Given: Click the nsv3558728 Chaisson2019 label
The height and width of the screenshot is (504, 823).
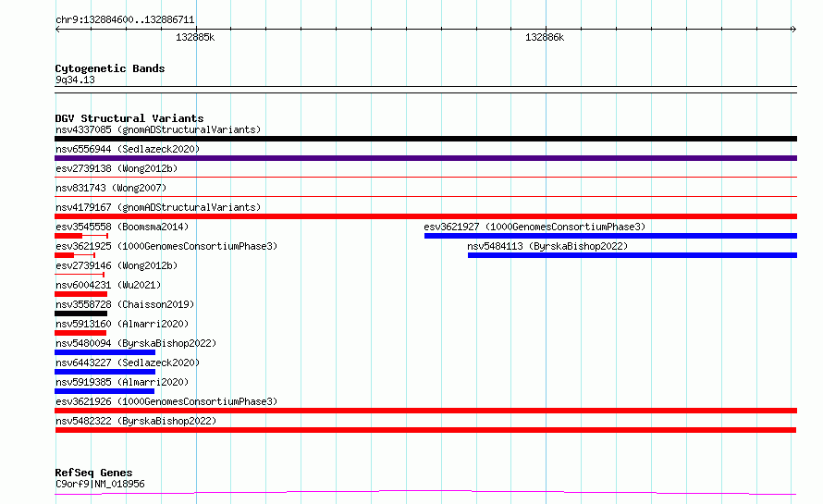Looking at the screenshot, I should pyautogui.click(x=125, y=304).
